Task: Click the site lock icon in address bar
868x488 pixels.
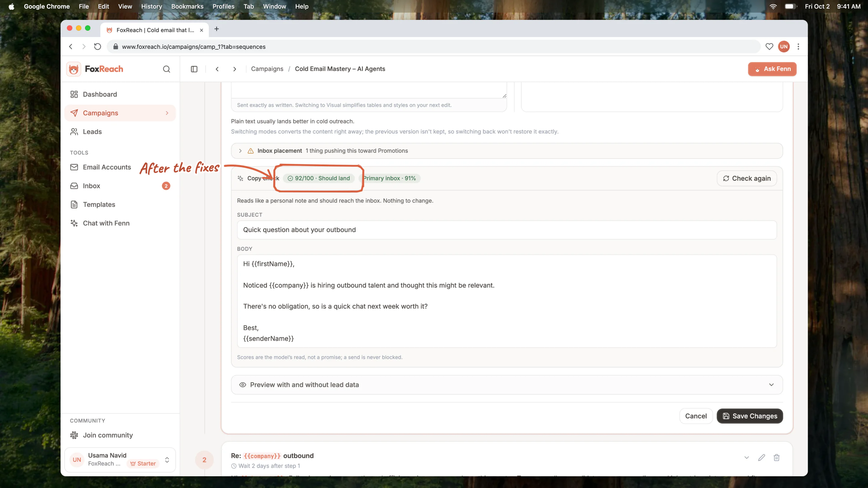Action: (x=115, y=47)
